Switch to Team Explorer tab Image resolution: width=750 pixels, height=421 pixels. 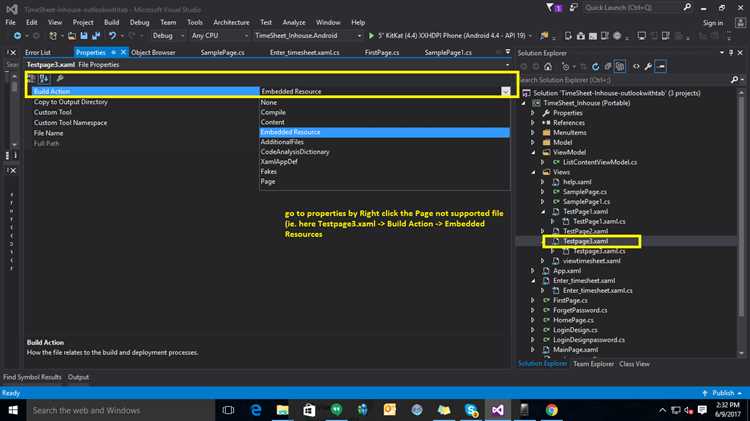[593, 364]
